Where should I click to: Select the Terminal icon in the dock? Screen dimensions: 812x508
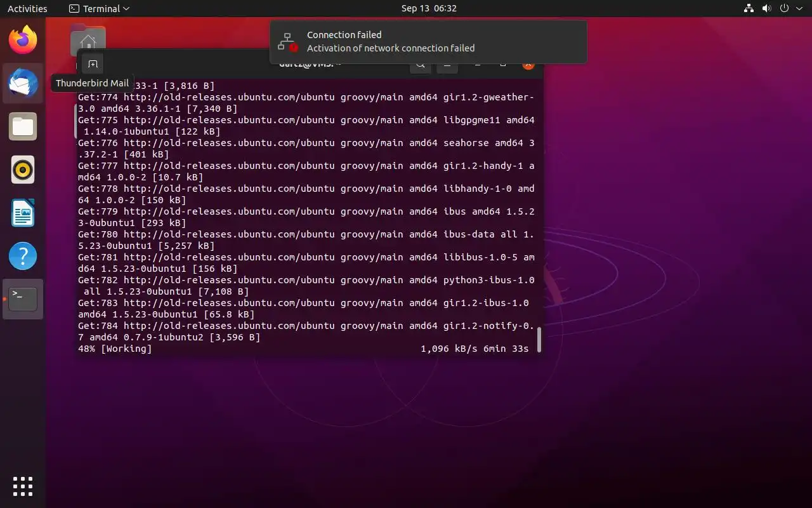click(x=23, y=299)
